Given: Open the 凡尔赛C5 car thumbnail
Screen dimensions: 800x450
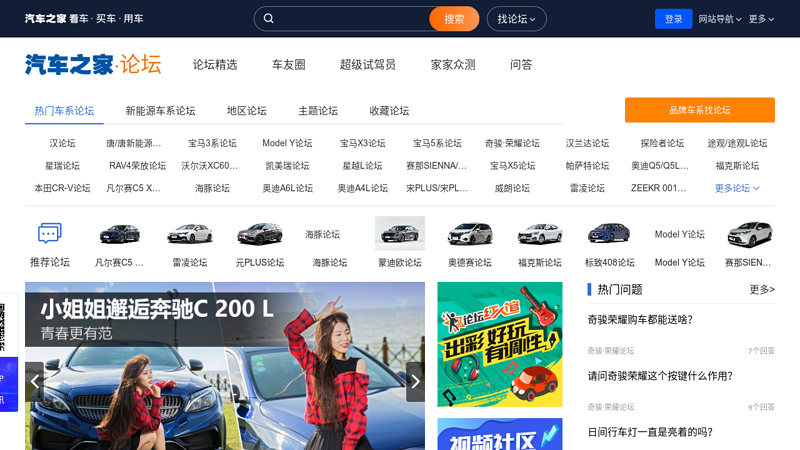Looking at the screenshot, I should coord(119,234).
